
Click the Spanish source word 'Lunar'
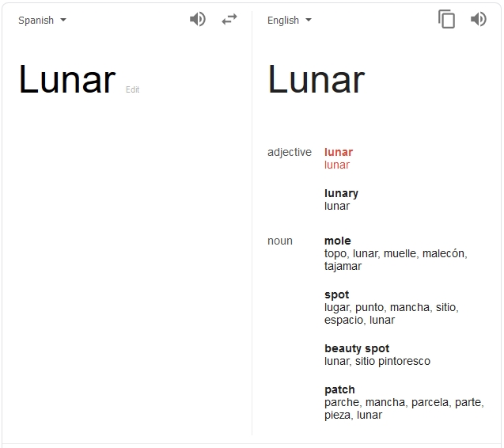pos(67,80)
